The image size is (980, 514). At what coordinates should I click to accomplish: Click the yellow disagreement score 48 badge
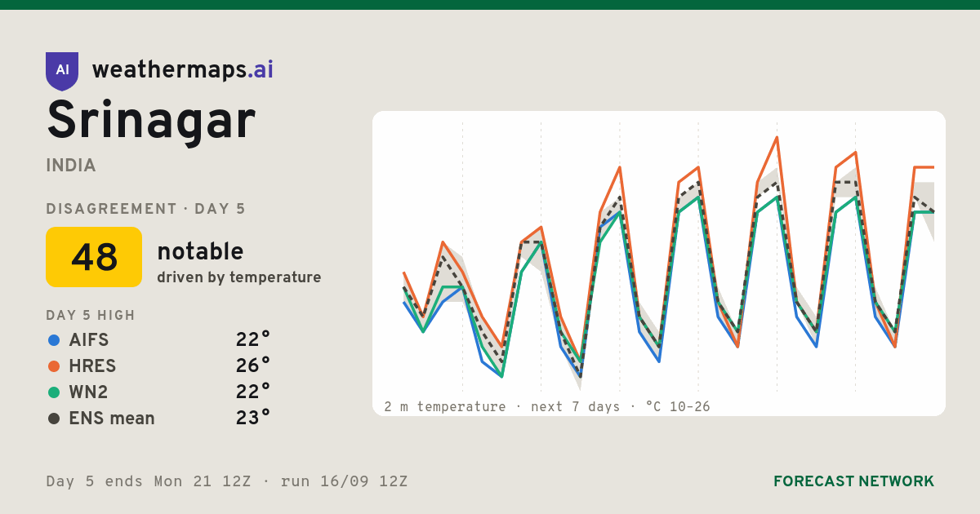tap(94, 257)
